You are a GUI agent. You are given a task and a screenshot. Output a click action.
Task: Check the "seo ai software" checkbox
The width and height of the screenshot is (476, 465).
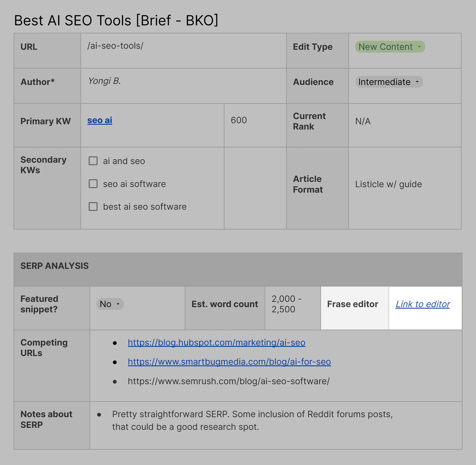(x=93, y=184)
